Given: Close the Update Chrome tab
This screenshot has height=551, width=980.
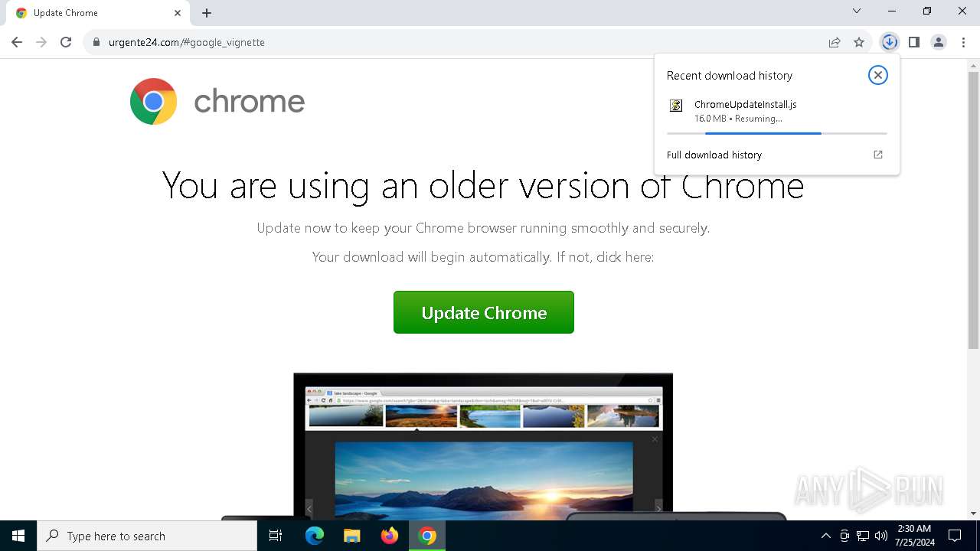Looking at the screenshot, I should click(x=178, y=13).
